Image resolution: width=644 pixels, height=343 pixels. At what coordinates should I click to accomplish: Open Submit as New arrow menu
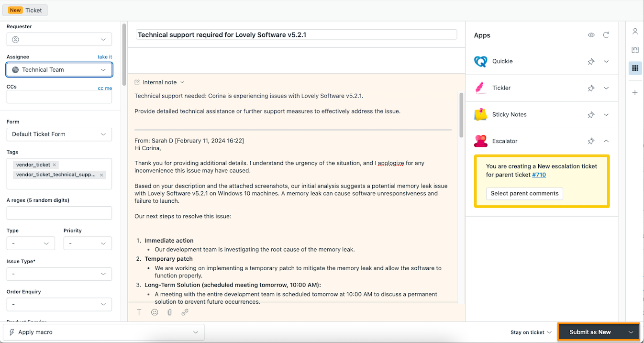tap(631, 332)
